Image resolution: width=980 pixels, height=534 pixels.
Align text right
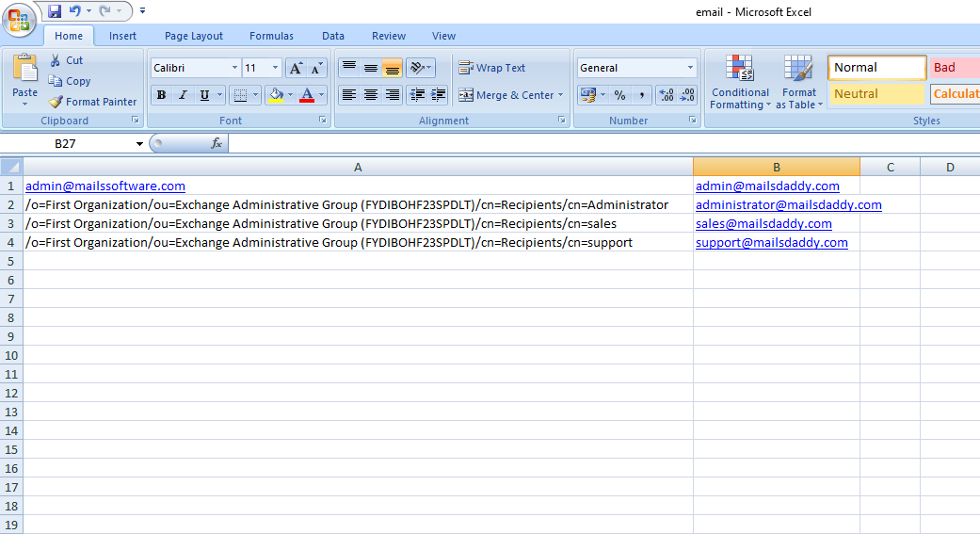(392, 95)
